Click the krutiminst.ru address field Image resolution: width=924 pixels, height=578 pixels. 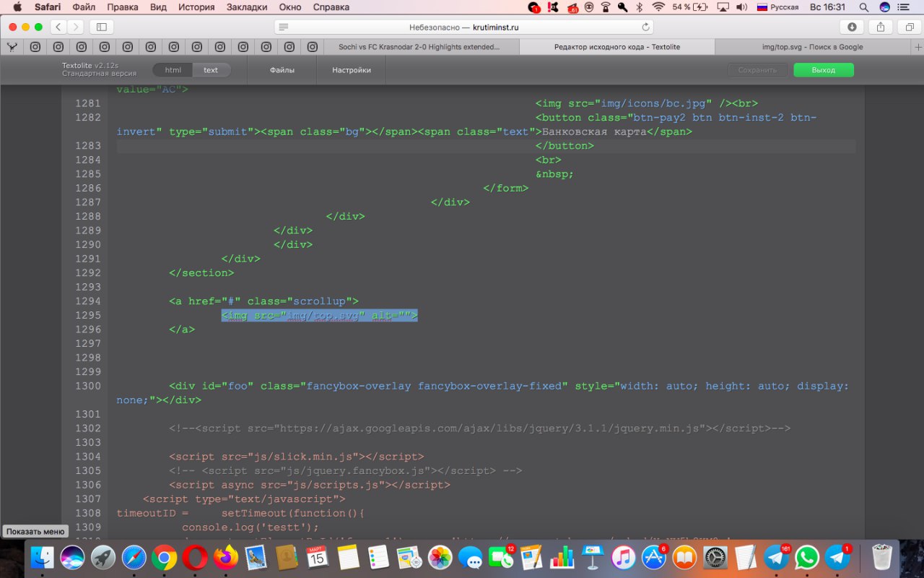(464, 27)
